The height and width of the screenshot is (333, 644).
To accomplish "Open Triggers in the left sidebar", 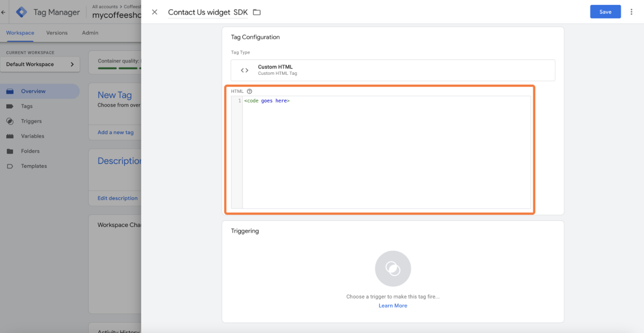I will [x=31, y=121].
